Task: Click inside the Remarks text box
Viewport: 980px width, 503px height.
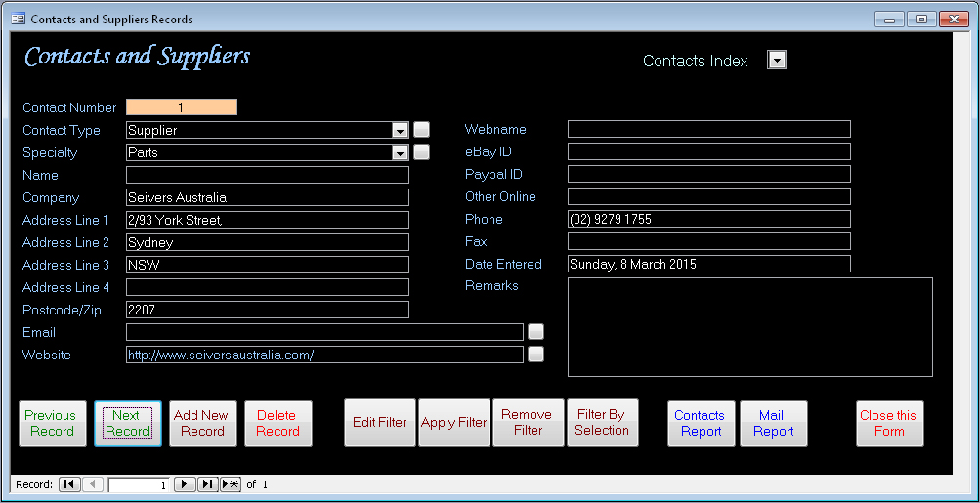Action: [750, 327]
